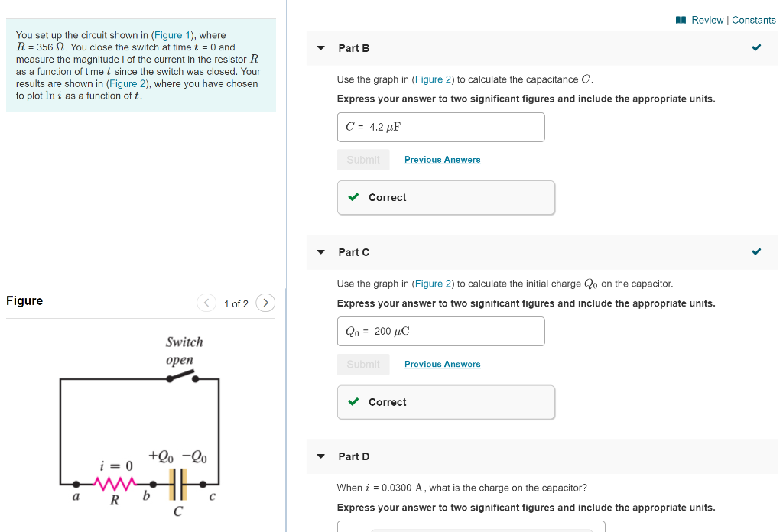Screen dimensions: 783x532
Task: Click the previous figure navigation arrow
Action: click(x=206, y=303)
